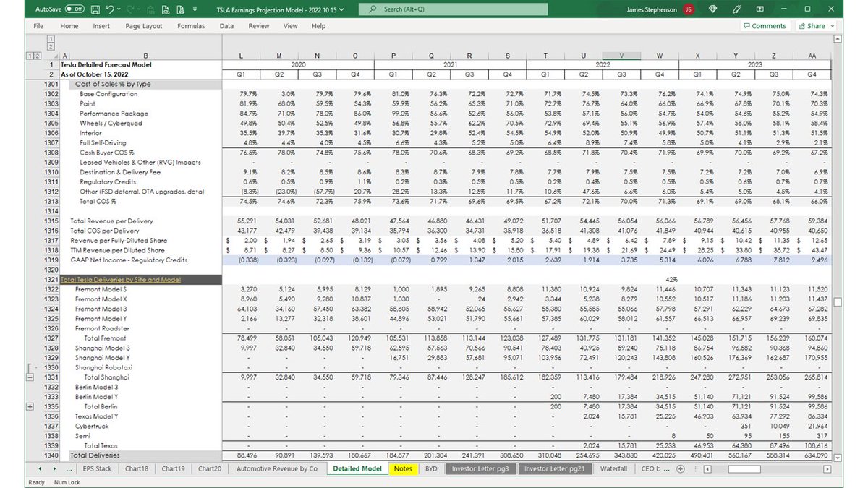The height and width of the screenshot is (488, 868).
Task: Switch to the Chart19 sheet tab
Action: pyautogui.click(x=174, y=469)
